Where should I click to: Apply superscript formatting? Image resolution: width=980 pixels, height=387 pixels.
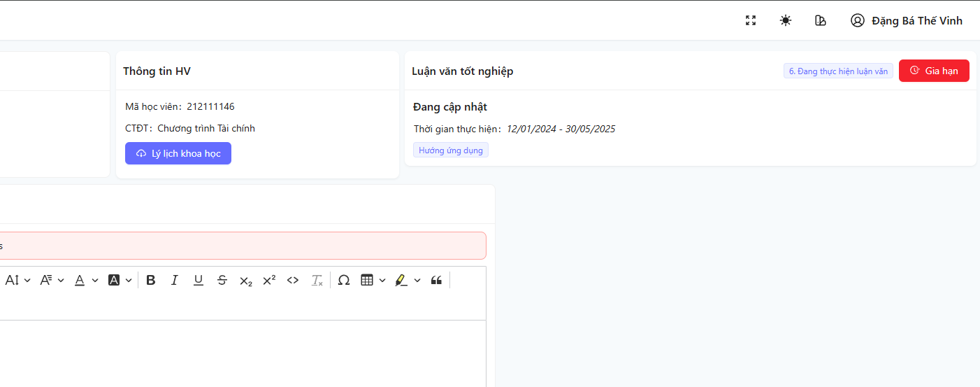point(269,281)
